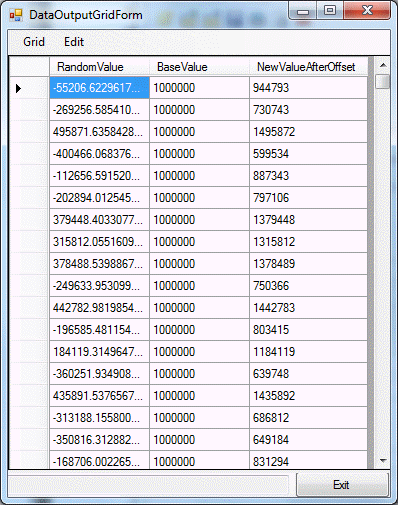The height and width of the screenshot is (505, 398).
Task: Select cell 442782.9819854...
Action: pyautogui.click(x=100, y=308)
